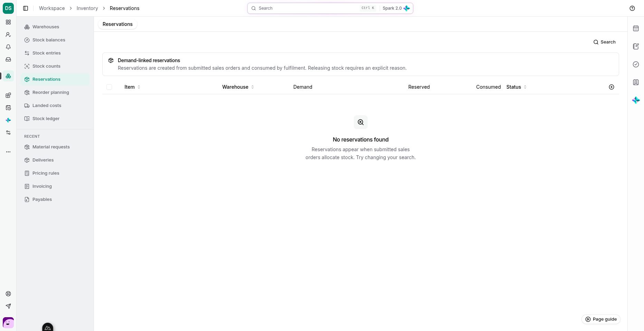Click the Spark 2.0 sparkle button
Image resolution: width=644 pixels, height=331 pixels.
pos(396,8)
